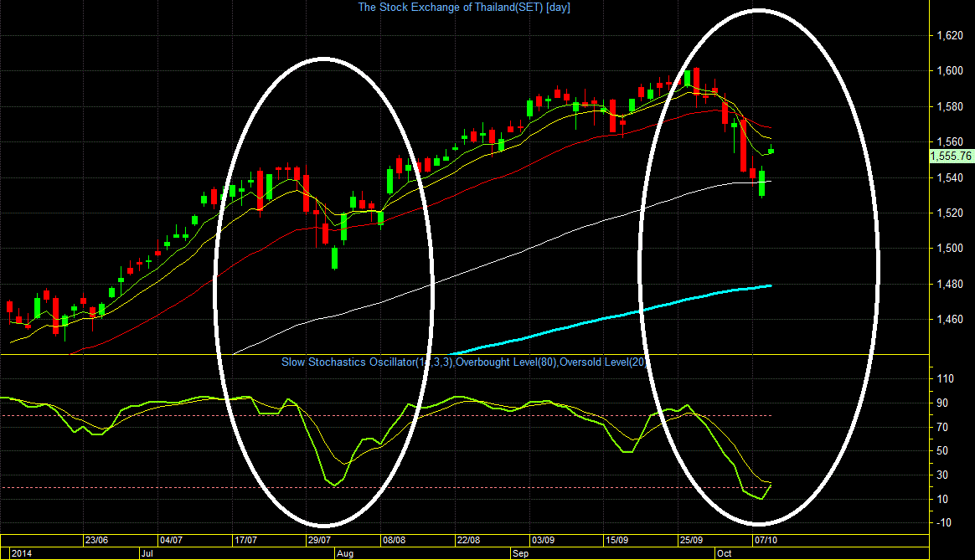The width and height of the screenshot is (975, 560).
Task: Click the 50 oscillator axis label
Action: (942, 450)
